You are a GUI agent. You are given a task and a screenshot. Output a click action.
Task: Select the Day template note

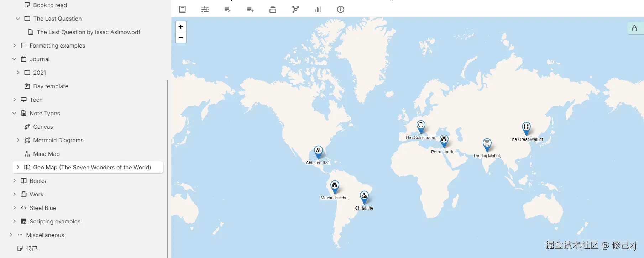coord(51,86)
